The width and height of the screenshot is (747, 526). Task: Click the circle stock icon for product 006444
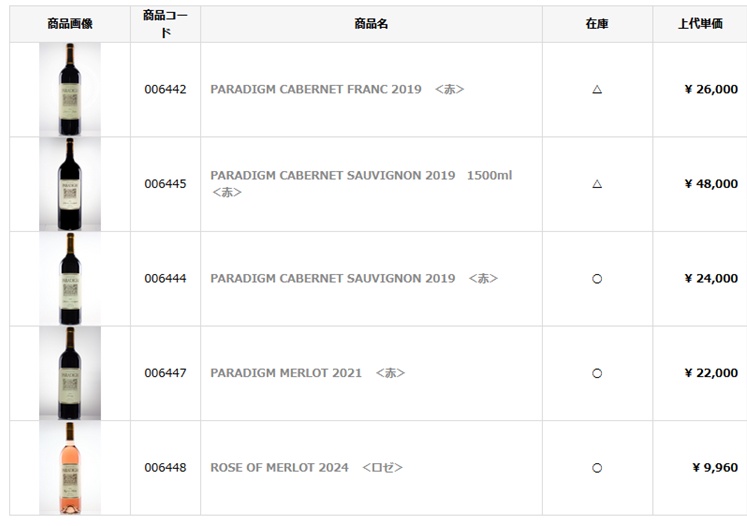pyautogui.click(x=597, y=279)
